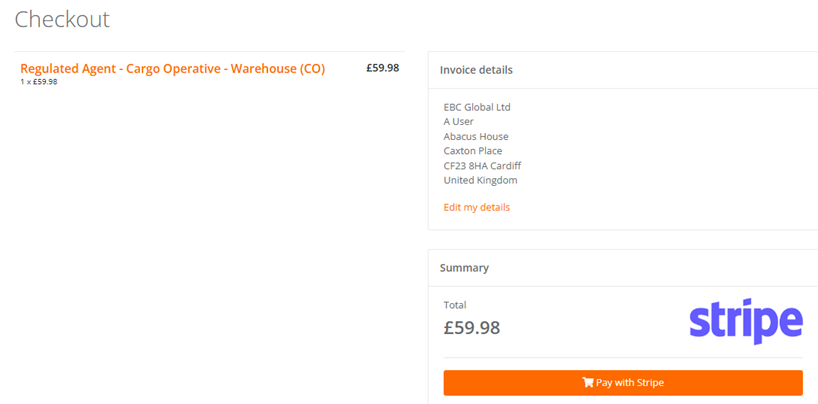Click the Caxton Place address line
This screenshot has width=818, height=404.
tap(473, 151)
